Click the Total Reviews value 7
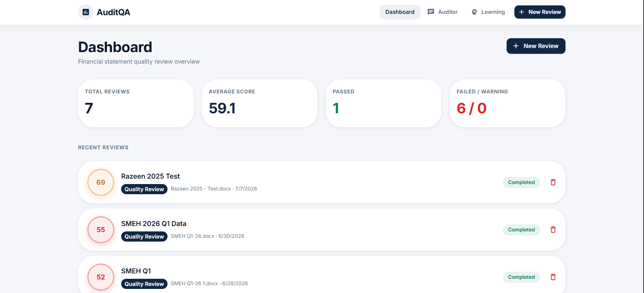Screen dimensions: 644x293 89,108
